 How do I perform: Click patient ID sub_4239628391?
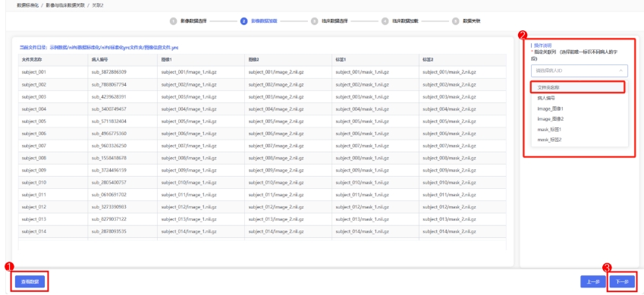(x=108, y=96)
